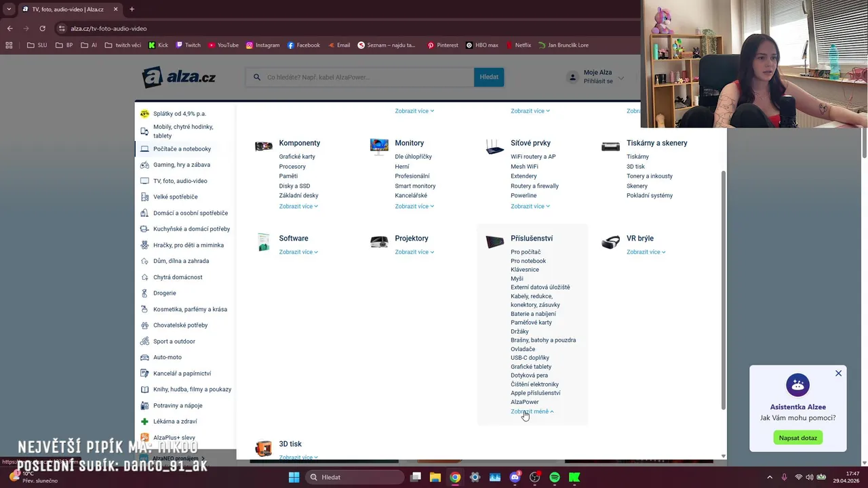Open the WiFi routery a AP link
The height and width of the screenshot is (488, 868).
click(x=533, y=157)
